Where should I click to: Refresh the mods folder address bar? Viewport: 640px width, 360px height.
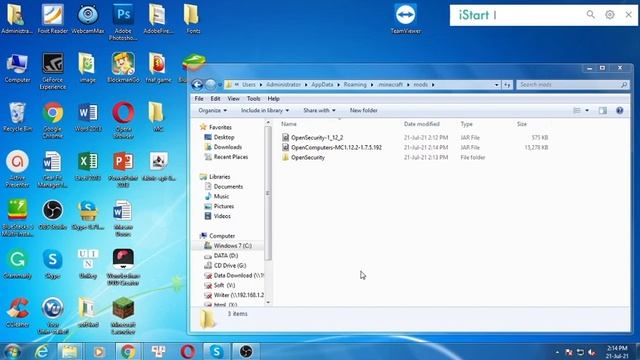coord(507,84)
